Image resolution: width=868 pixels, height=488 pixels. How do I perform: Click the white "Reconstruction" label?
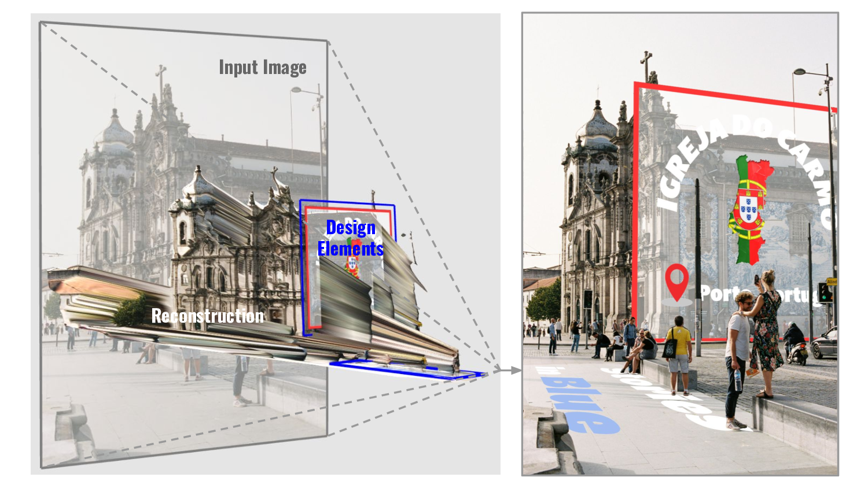[207, 316]
